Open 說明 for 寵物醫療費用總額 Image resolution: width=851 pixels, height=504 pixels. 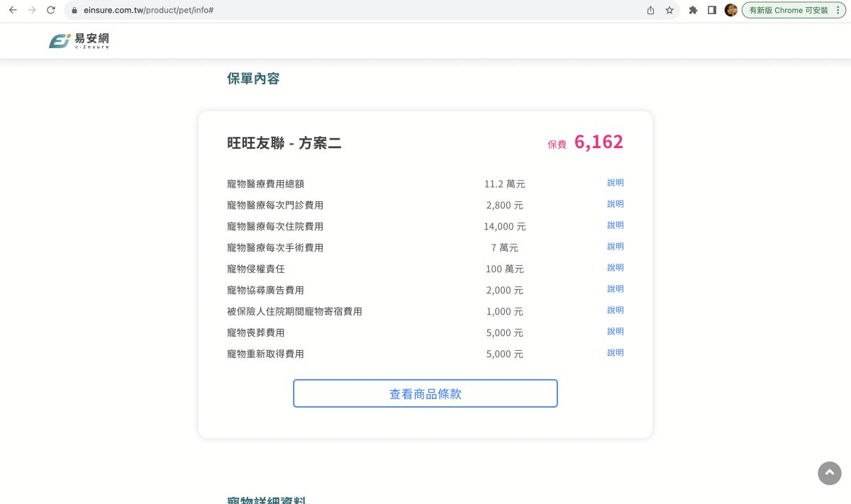pos(615,183)
